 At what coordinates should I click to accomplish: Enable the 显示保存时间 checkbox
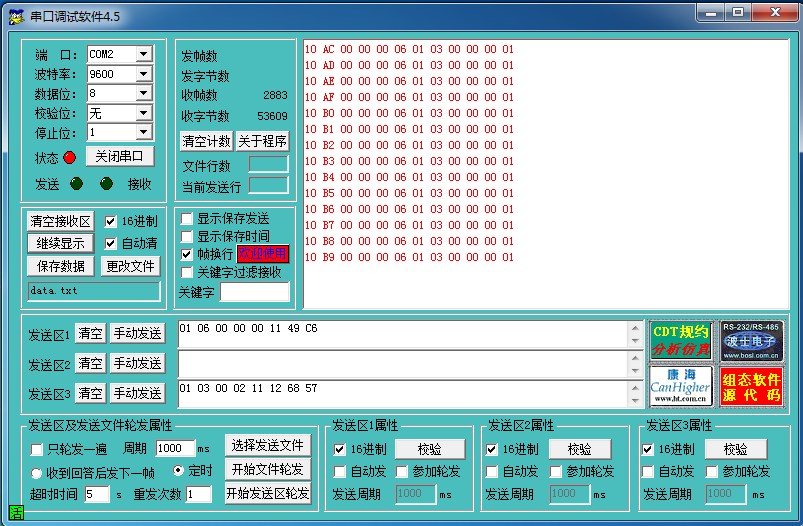(186, 237)
